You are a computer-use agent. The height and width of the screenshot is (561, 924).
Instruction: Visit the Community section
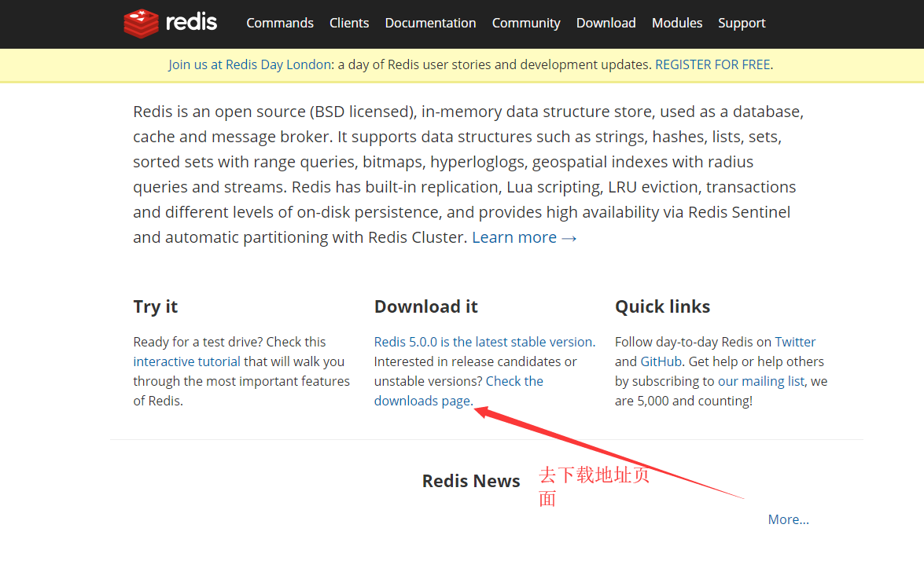click(526, 23)
